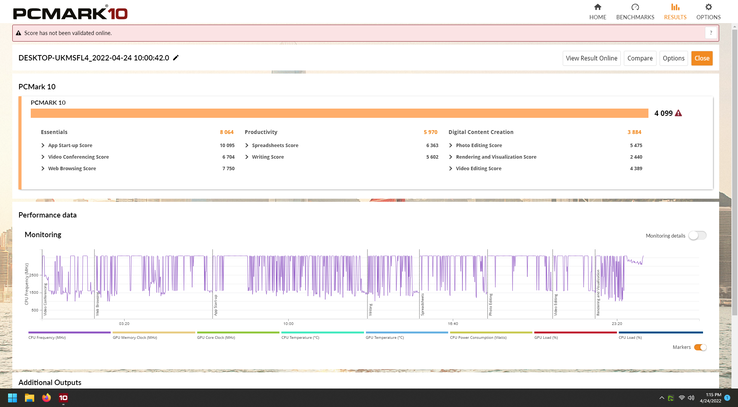Click the Options button beside Compare
The image size is (738, 407).
673,58
